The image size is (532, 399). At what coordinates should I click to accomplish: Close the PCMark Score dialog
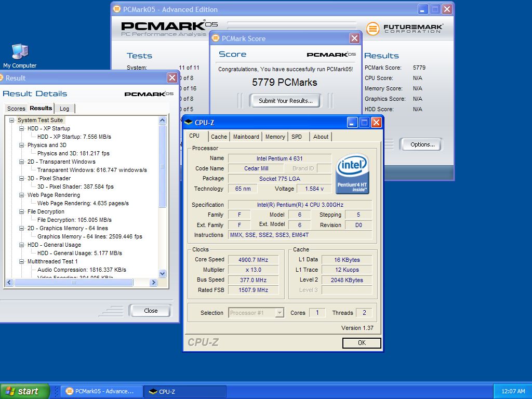[354, 38]
